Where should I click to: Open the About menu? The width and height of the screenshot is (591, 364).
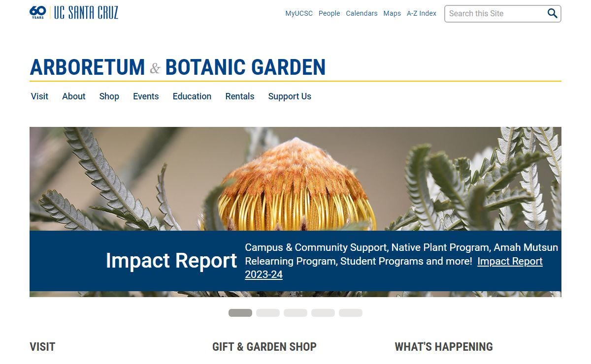click(x=74, y=96)
